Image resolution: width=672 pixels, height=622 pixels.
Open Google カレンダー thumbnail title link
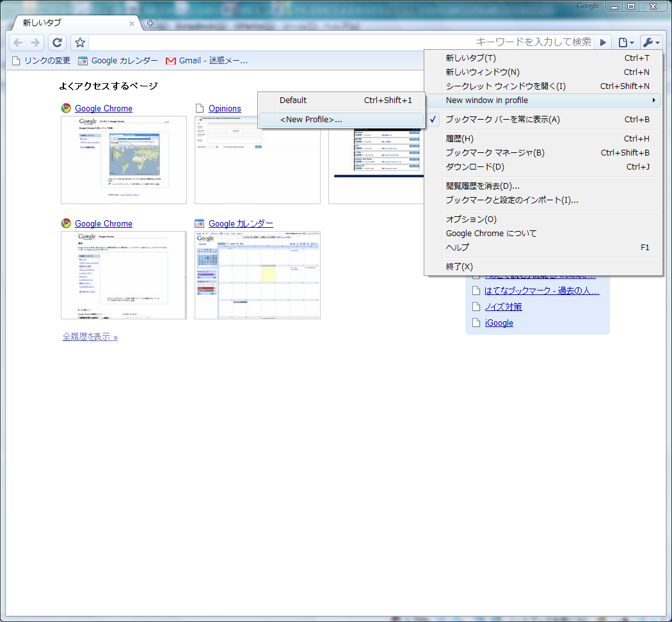coord(241,223)
